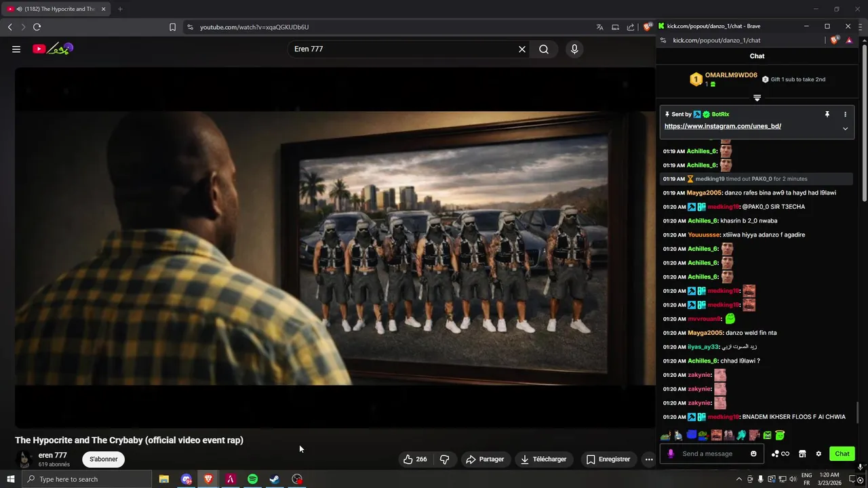Viewport: 868px width, 488px height.
Task: Open top gifter OMARLM9WD06
Action: click(x=731, y=75)
